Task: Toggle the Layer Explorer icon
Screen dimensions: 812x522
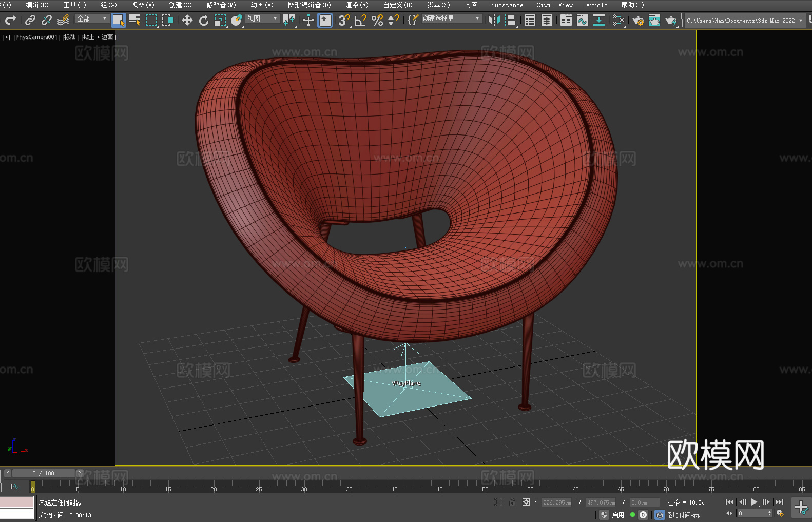Action: (x=547, y=20)
